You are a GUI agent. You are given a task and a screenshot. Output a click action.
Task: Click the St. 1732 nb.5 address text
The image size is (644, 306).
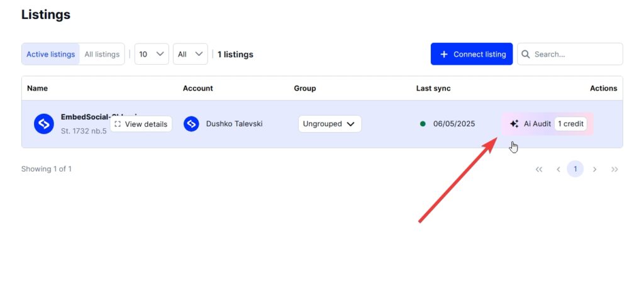84,131
